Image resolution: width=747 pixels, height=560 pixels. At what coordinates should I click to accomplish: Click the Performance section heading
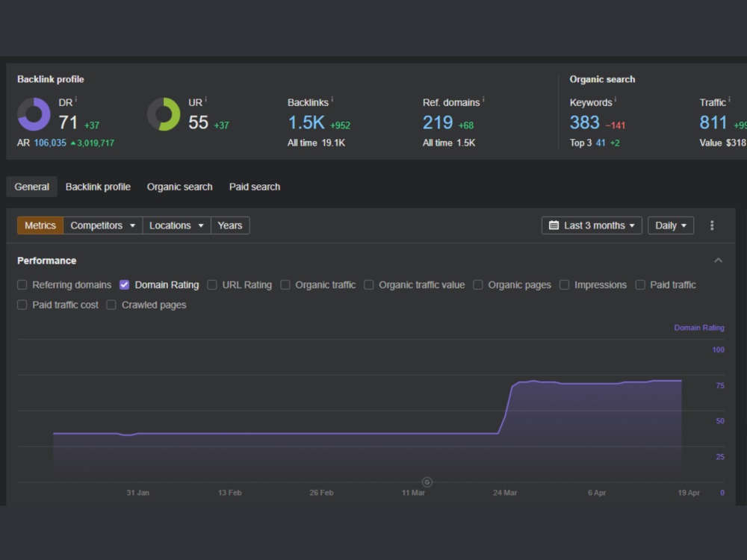(x=46, y=261)
